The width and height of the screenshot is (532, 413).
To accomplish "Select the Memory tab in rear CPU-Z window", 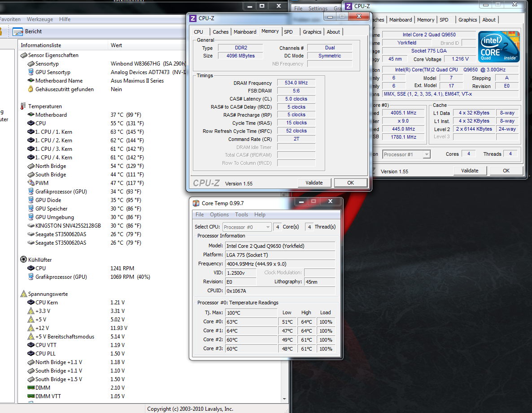I will (x=425, y=20).
